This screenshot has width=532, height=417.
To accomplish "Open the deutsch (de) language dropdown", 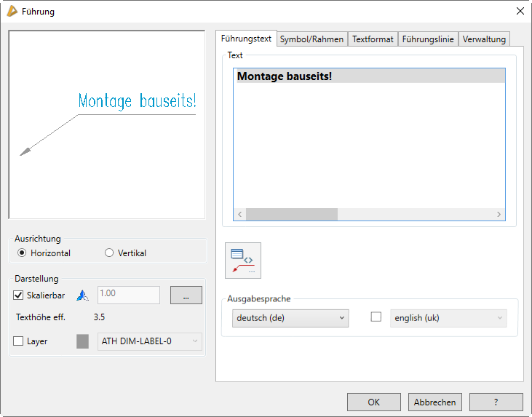I will coord(290,318).
